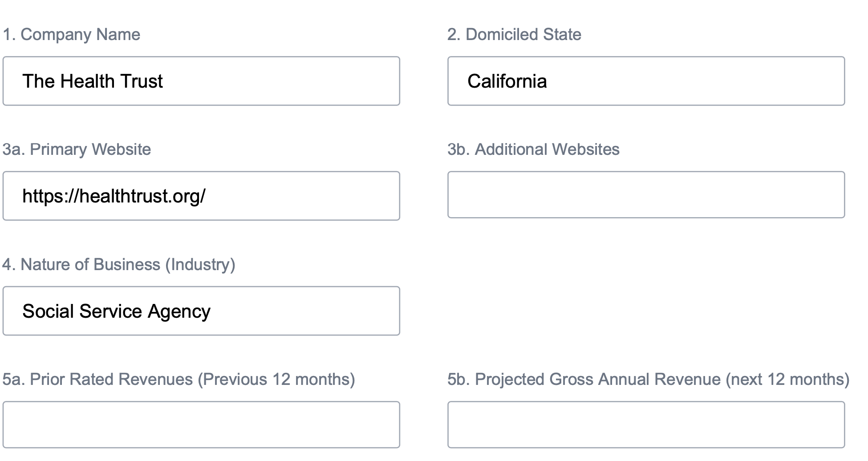Click the 'California' text entry

tap(507, 81)
